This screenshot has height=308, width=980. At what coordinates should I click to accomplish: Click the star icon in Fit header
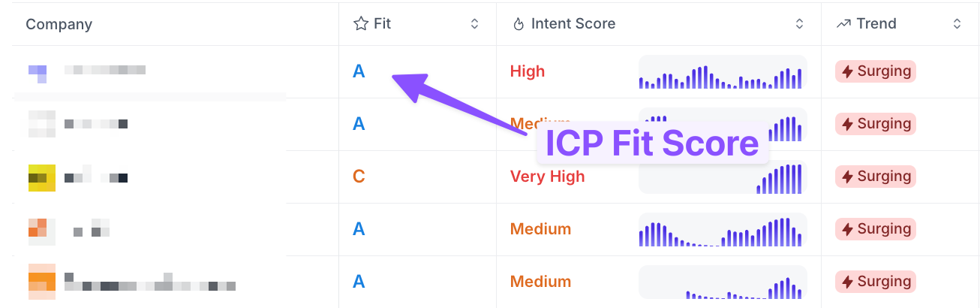360,24
